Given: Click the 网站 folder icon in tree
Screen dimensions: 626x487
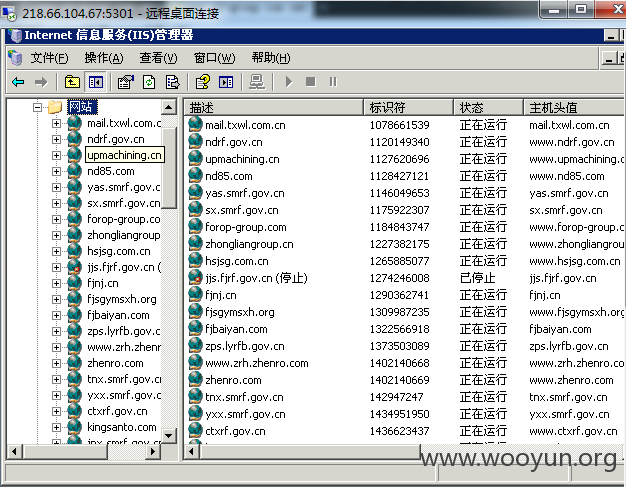Looking at the screenshot, I should tap(55, 107).
